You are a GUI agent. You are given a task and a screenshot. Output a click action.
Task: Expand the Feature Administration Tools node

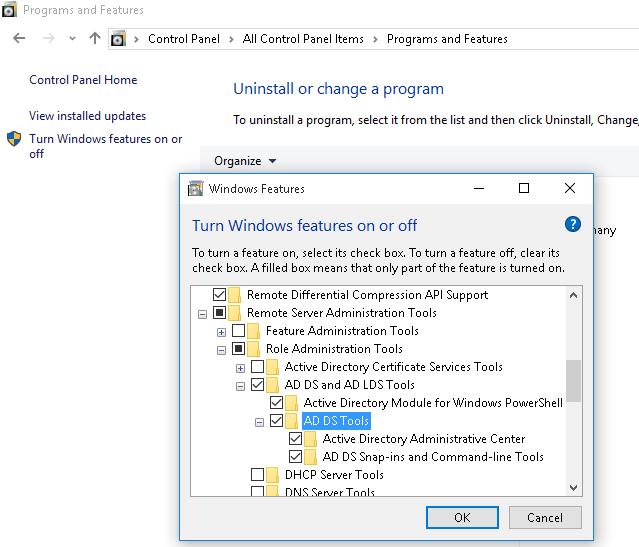point(221,332)
